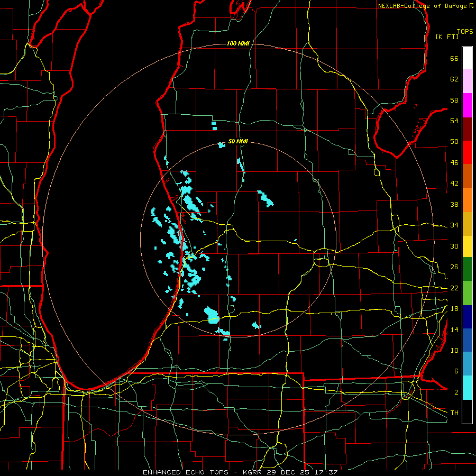Viewport: 476px width, 476px height.
Task: Click the legend value 6
Action: 456,371
